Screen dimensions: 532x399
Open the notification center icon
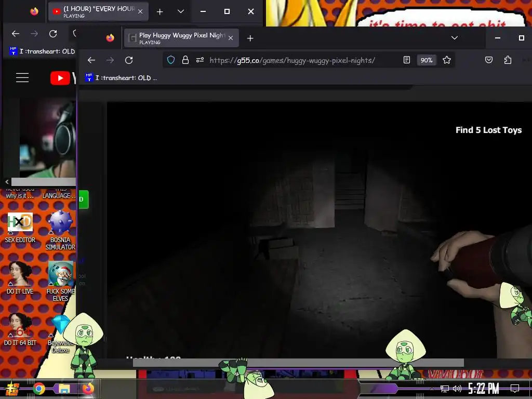coord(515,389)
